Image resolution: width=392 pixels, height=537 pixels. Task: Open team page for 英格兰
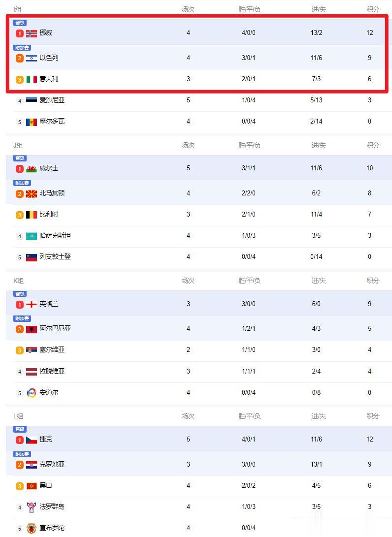[x=49, y=304]
